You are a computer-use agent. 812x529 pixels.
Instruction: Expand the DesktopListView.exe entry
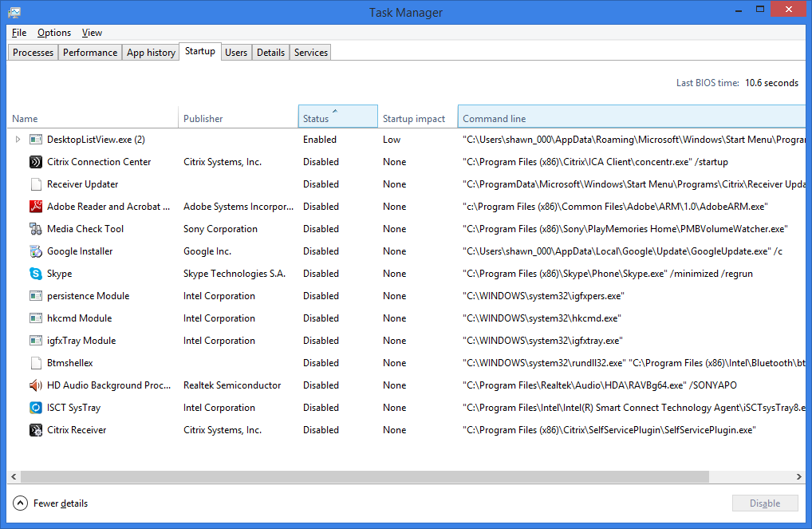[x=18, y=139]
